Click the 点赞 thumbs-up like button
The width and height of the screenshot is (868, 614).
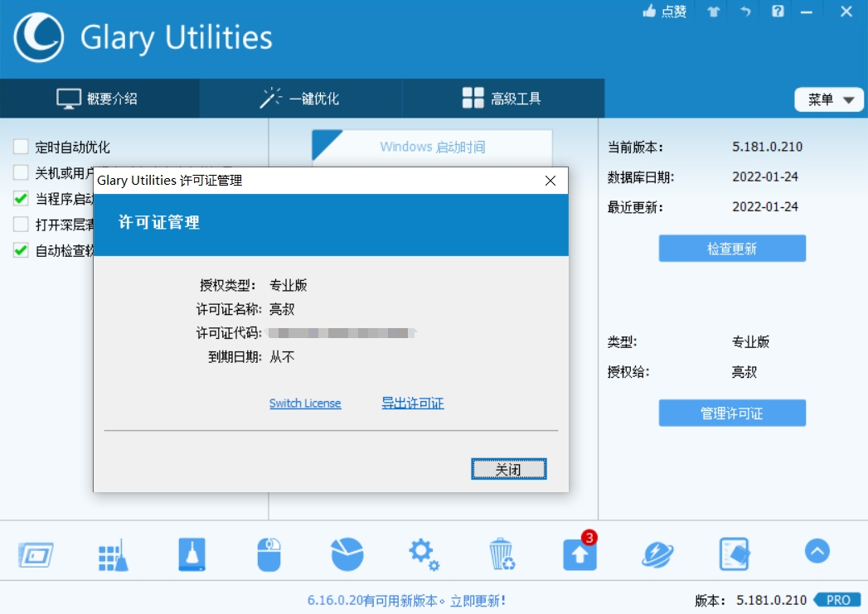(x=665, y=12)
